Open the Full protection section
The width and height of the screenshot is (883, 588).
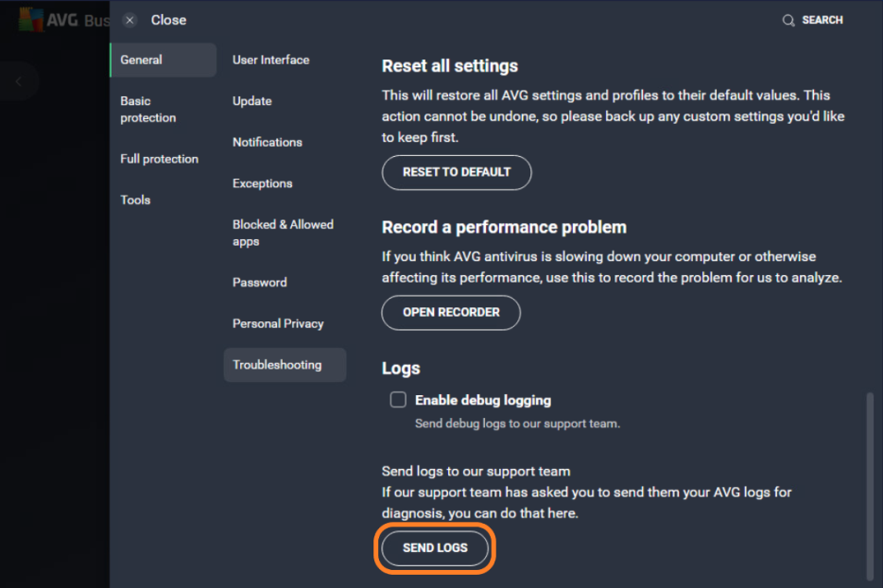click(x=159, y=159)
